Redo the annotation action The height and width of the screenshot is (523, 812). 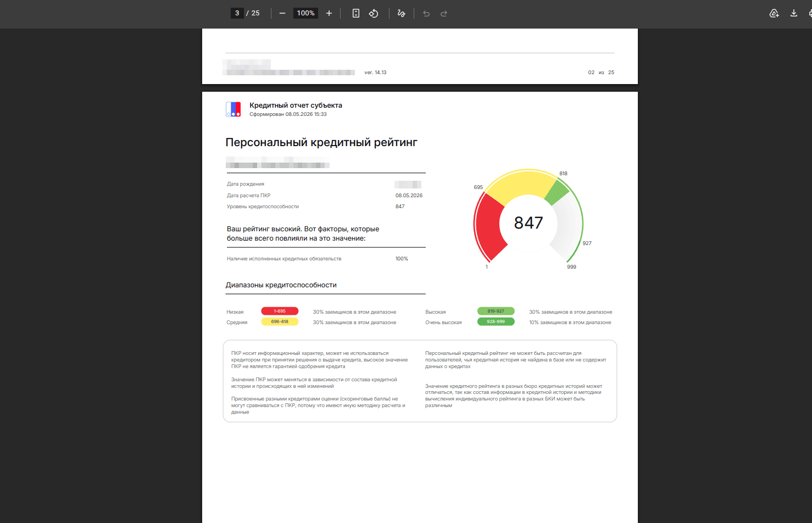click(x=444, y=13)
